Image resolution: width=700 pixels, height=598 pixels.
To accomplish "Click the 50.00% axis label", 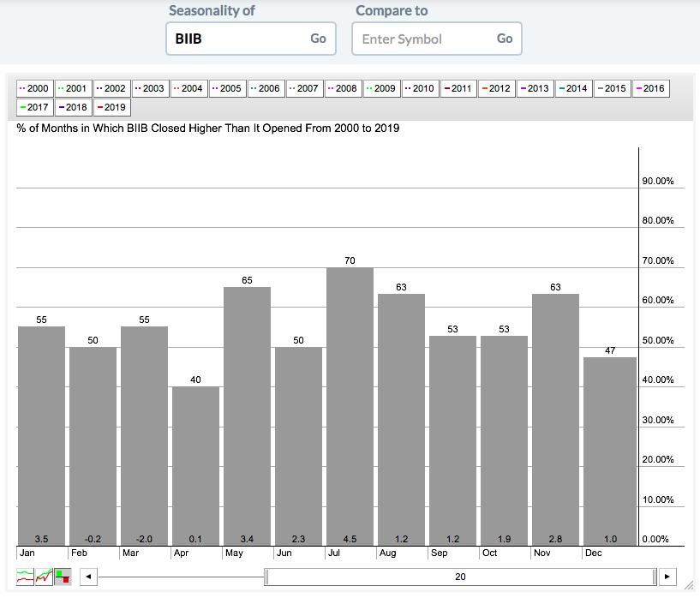I will click(x=658, y=340).
